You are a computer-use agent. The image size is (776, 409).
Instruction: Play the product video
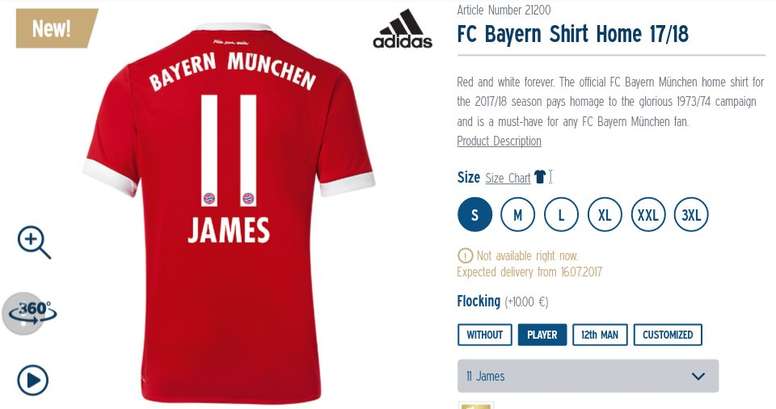click(33, 380)
